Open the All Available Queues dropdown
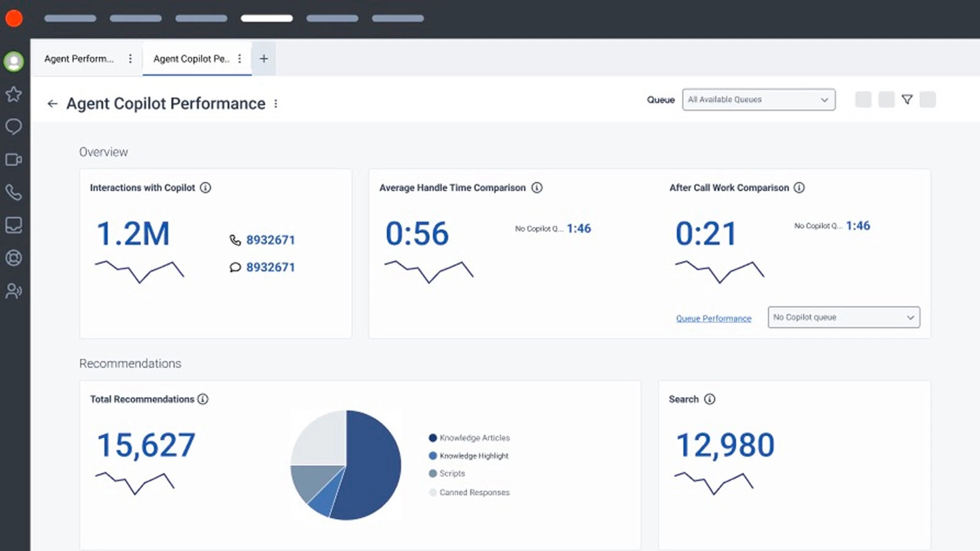Viewport: 980px width, 551px height. pos(758,100)
